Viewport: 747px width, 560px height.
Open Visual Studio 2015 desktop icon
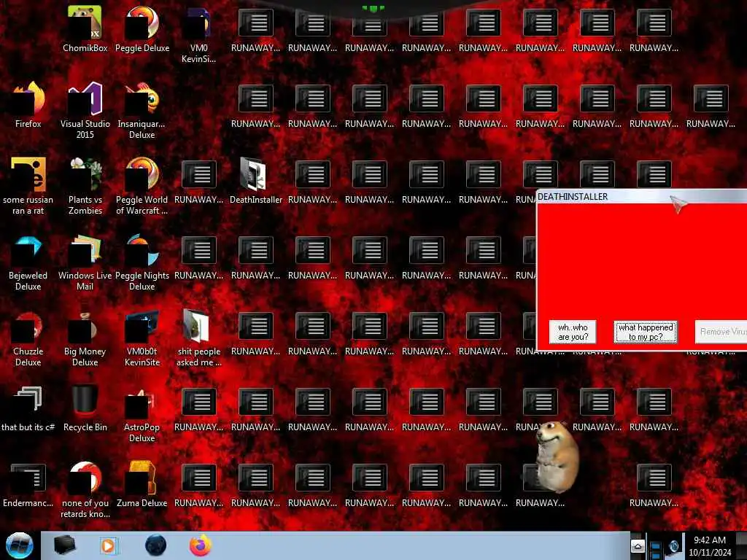(85, 111)
